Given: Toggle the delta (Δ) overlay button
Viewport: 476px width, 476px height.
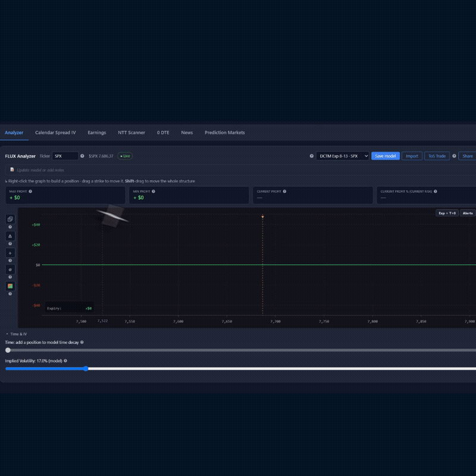Looking at the screenshot, I should tap(10, 236).
